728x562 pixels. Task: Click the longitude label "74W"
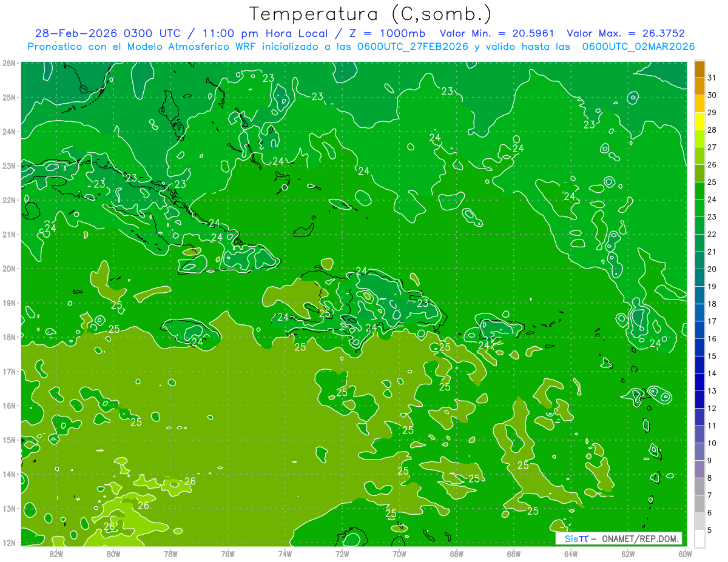285,554
